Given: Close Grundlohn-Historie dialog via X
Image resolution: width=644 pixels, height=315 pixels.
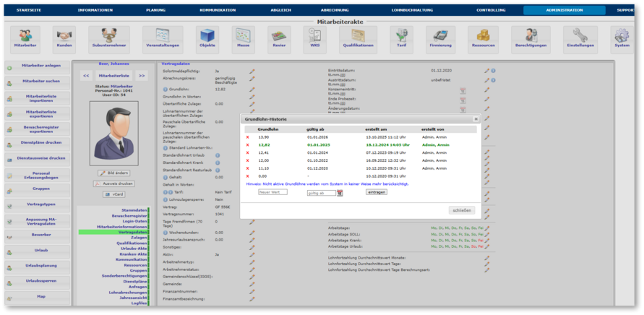Looking at the screenshot, I should 476,118.
